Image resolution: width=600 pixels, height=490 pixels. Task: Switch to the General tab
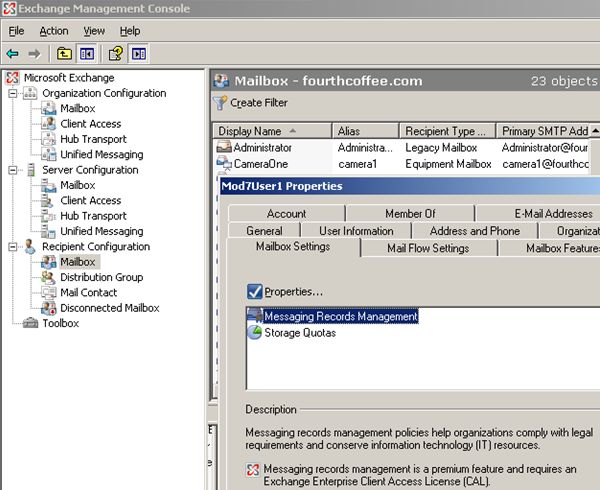[x=264, y=231]
